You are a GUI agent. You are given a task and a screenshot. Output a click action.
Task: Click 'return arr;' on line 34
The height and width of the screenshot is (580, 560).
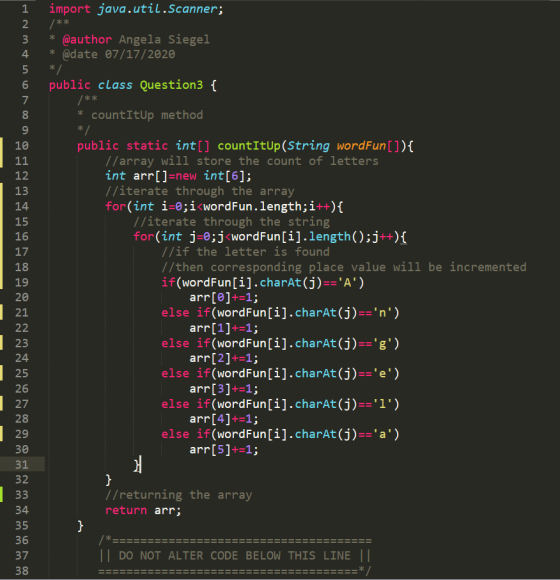tap(143, 510)
